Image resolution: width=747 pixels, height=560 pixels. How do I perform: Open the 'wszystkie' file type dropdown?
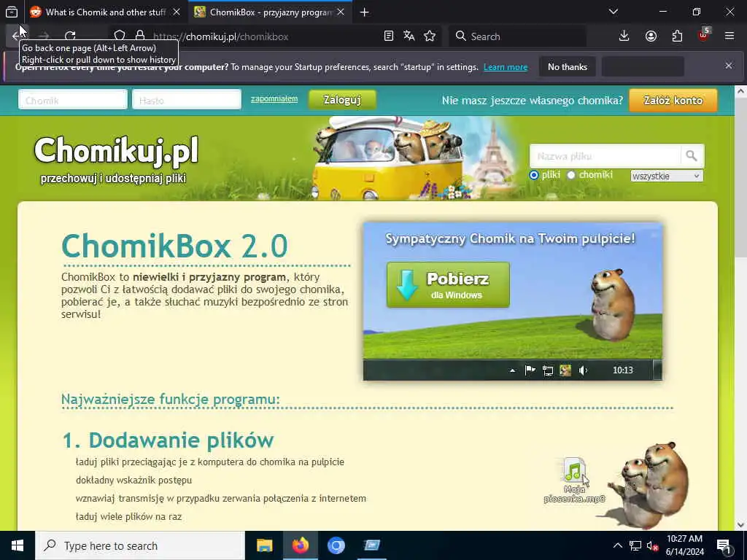click(x=667, y=176)
